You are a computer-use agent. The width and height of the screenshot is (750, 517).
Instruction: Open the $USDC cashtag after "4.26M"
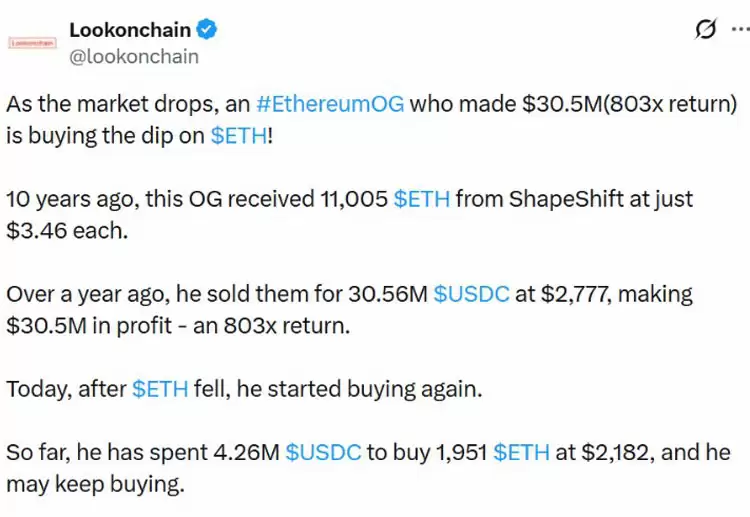(x=323, y=452)
